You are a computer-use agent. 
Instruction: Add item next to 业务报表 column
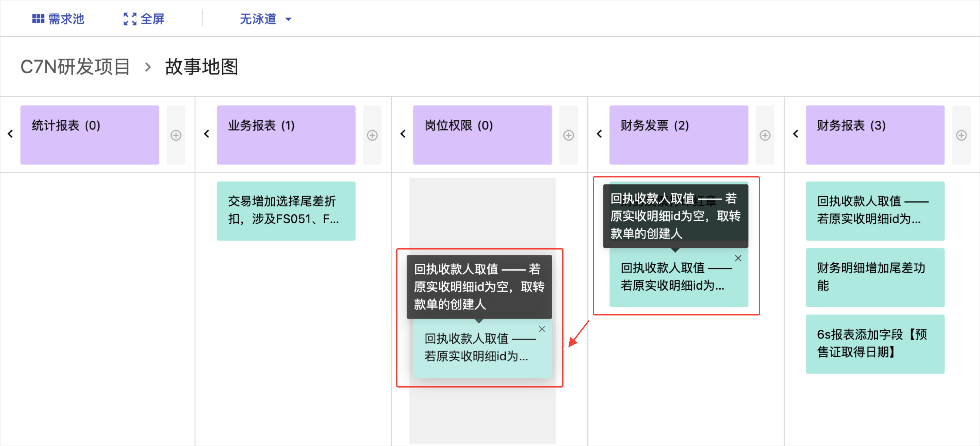pyautogui.click(x=372, y=135)
